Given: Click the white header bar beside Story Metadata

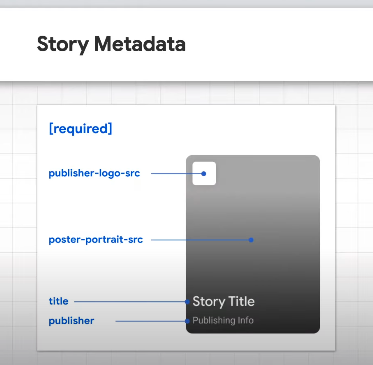Looking at the screenshot, I should click(x=280, y=44).
